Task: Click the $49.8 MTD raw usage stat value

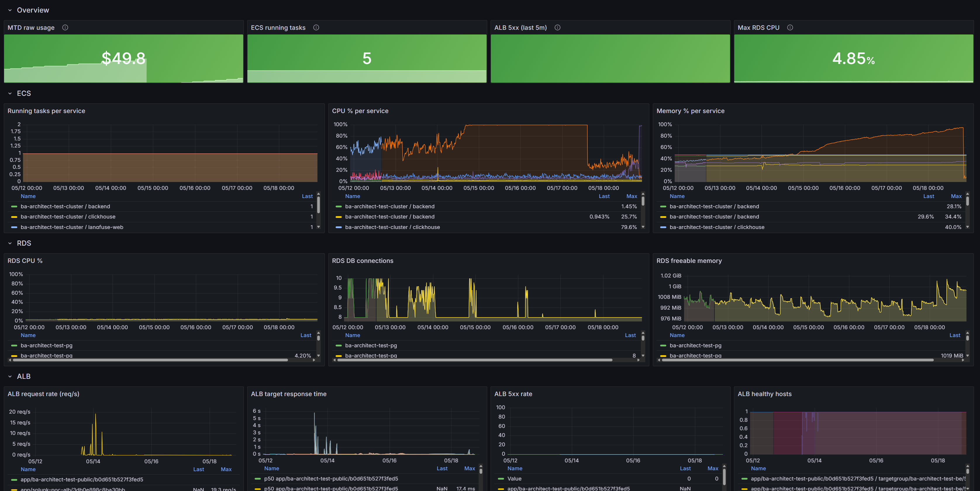Action: pyautogui.click(x=123, y=58)
